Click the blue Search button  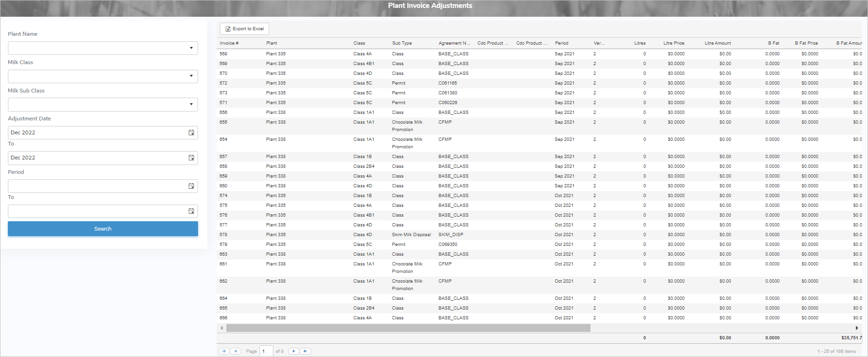click(103, 229)
